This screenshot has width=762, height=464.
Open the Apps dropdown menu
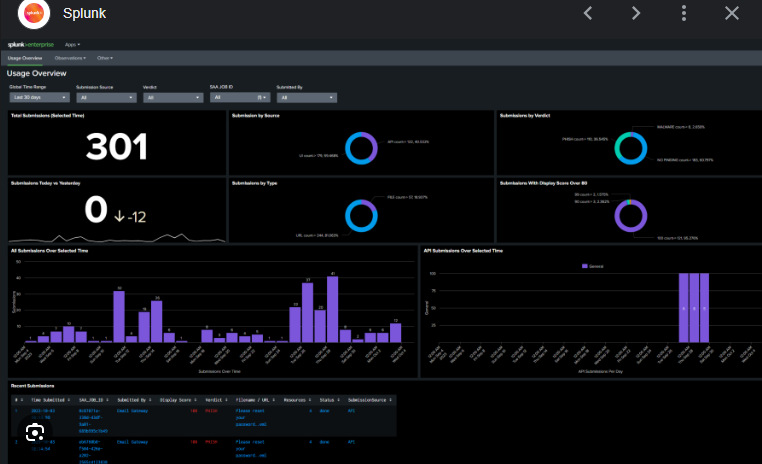point(72,45)
